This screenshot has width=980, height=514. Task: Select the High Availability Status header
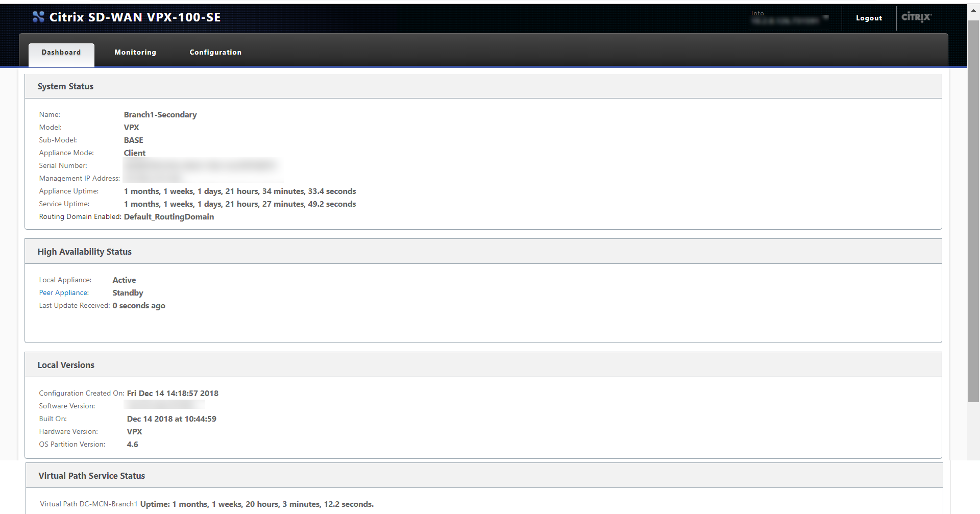483,252
